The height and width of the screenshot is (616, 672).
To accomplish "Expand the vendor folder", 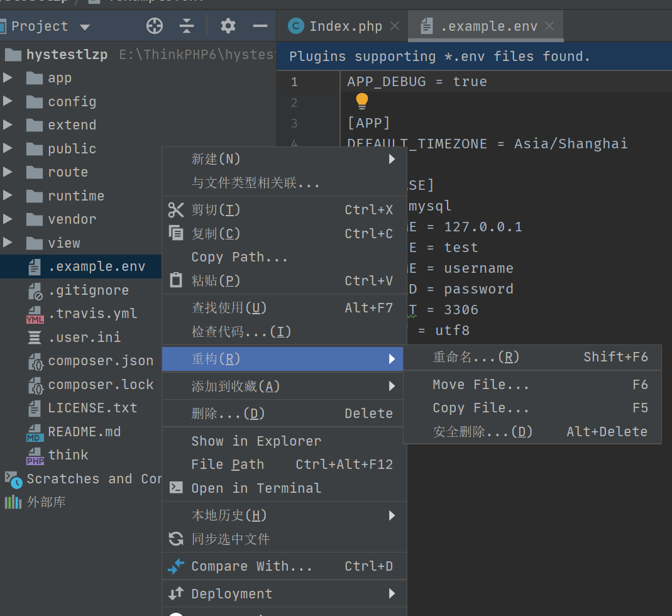I will click(8, 219).
